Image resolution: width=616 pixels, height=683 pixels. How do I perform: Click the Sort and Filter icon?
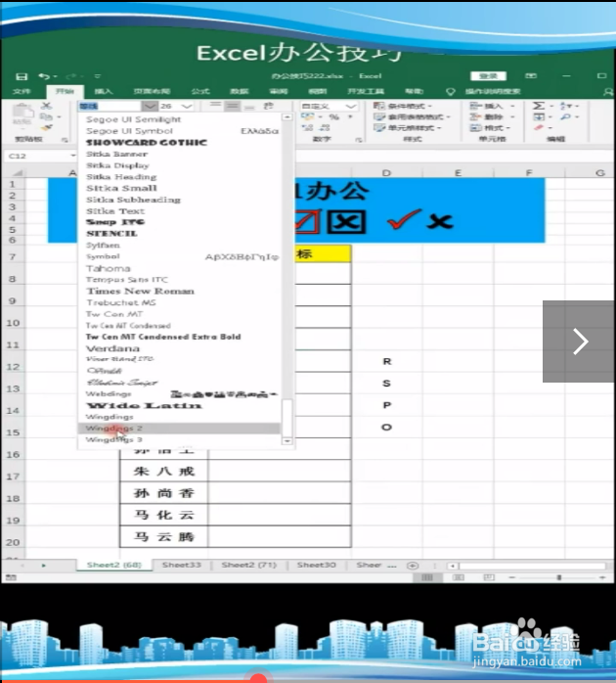pyautogui.click(x=566, y=106)
